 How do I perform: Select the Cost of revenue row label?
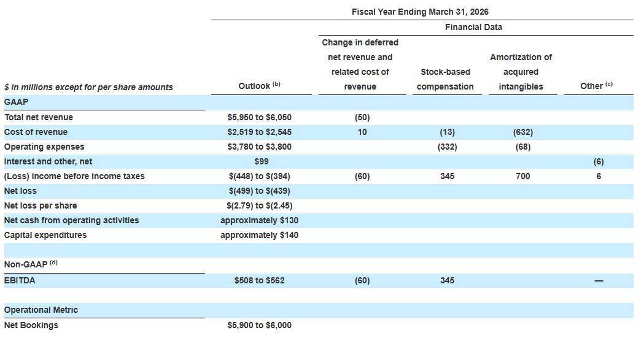(x=36, y=132)
